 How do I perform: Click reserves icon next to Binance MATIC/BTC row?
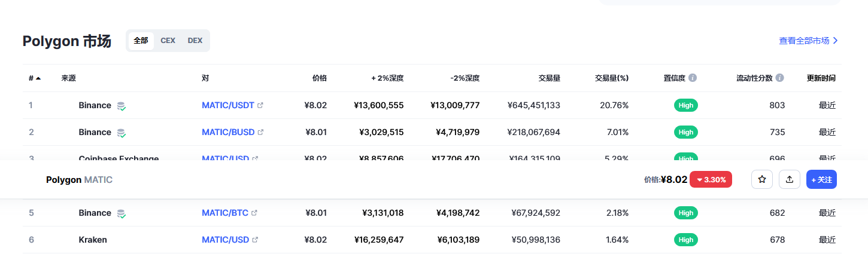pyautogui.click(x=121, y=213)
